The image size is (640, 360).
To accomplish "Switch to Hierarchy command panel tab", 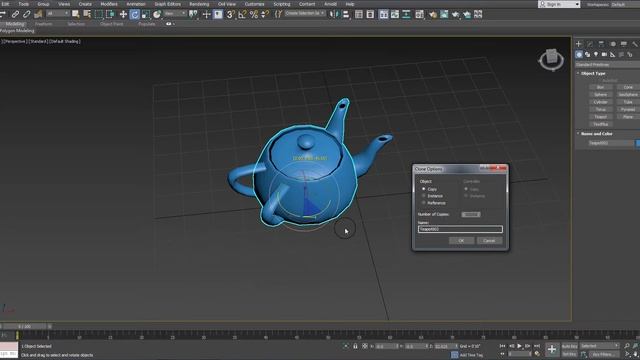I will [x=601, y=44].
